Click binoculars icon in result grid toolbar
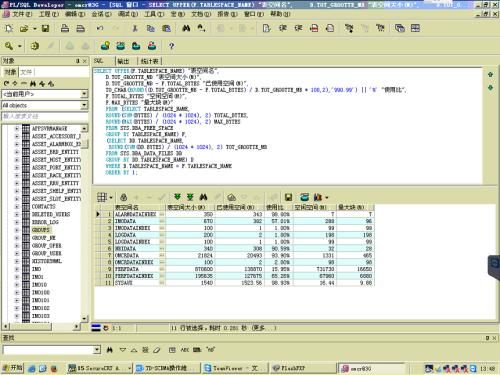 tap(204, 197)
